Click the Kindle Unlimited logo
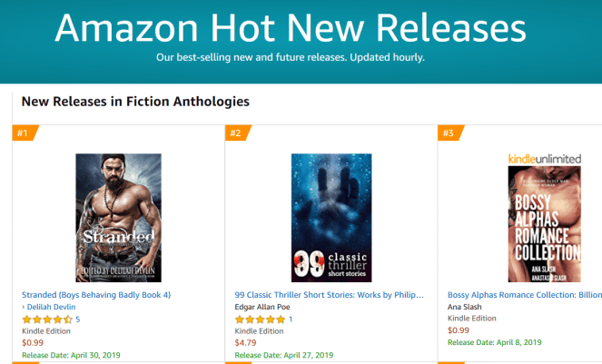602x364 pixels. 545,158
